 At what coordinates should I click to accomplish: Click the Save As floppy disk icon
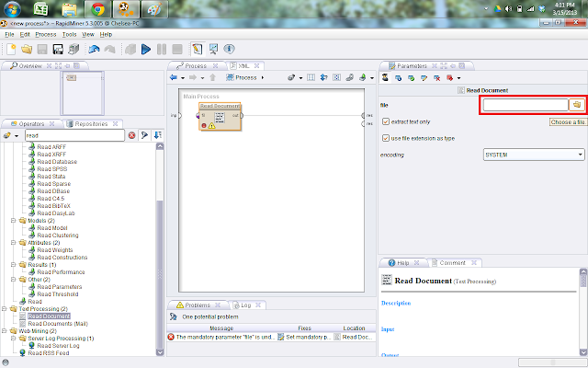pyautogui.click(x=58, y=49)
